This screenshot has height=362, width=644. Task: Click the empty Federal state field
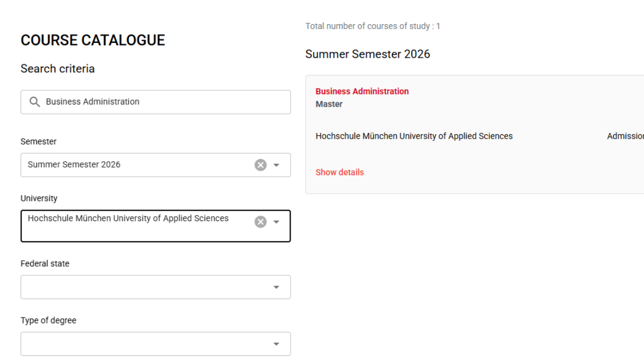point(143,287)
